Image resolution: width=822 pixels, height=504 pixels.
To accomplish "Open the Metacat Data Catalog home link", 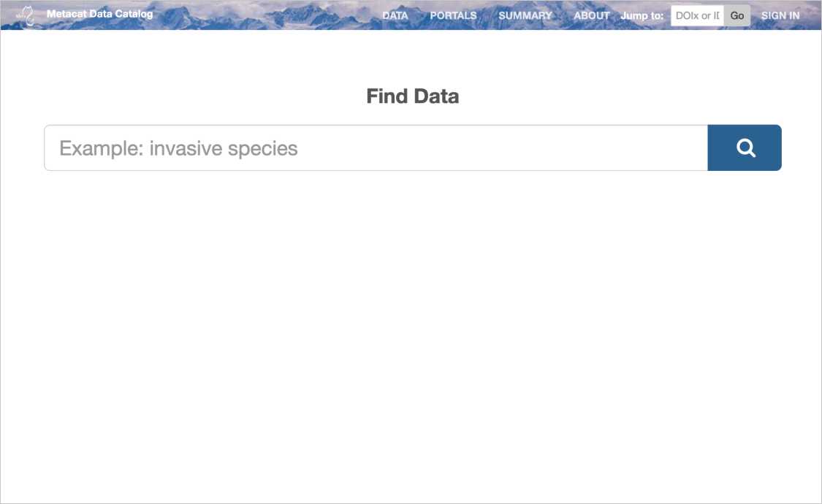I will tap(99, 14).
